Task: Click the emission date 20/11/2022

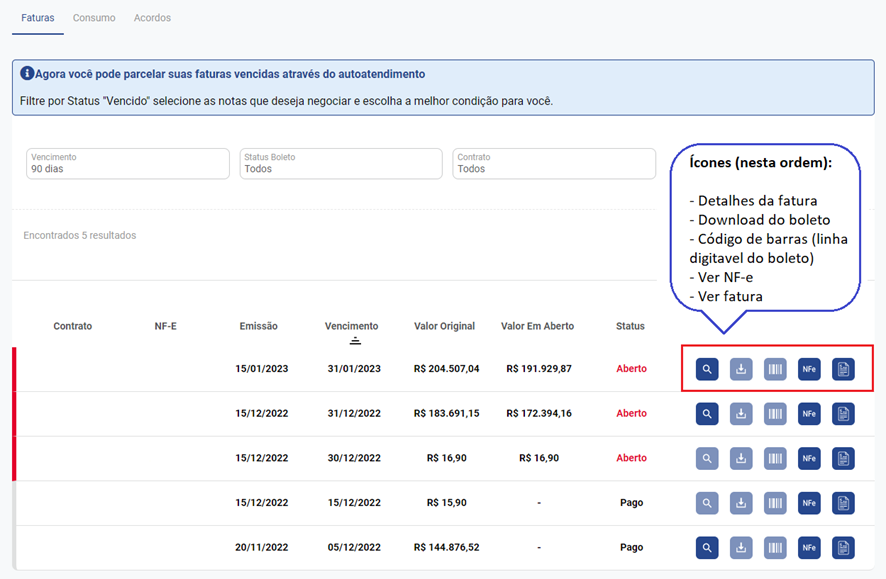Action: tap(262, 547)
